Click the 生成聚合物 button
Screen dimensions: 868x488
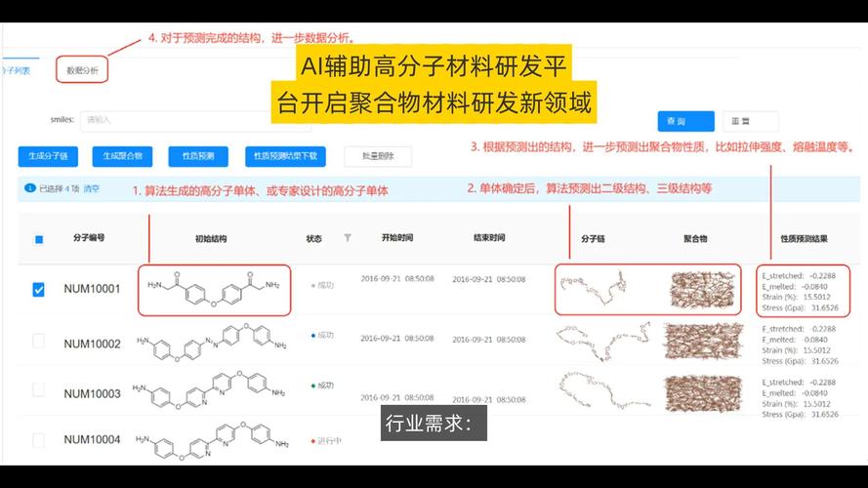[122, 156]
